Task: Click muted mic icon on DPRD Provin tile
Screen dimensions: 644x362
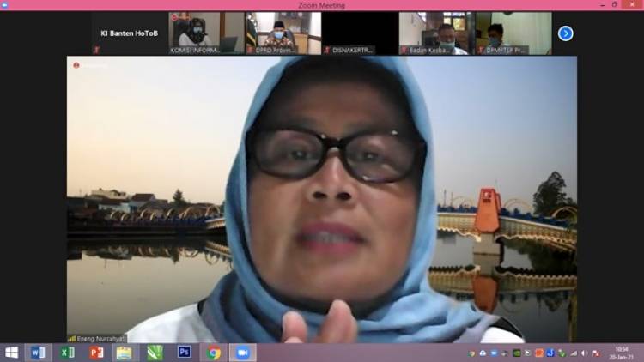Action: tap(250, 50)
